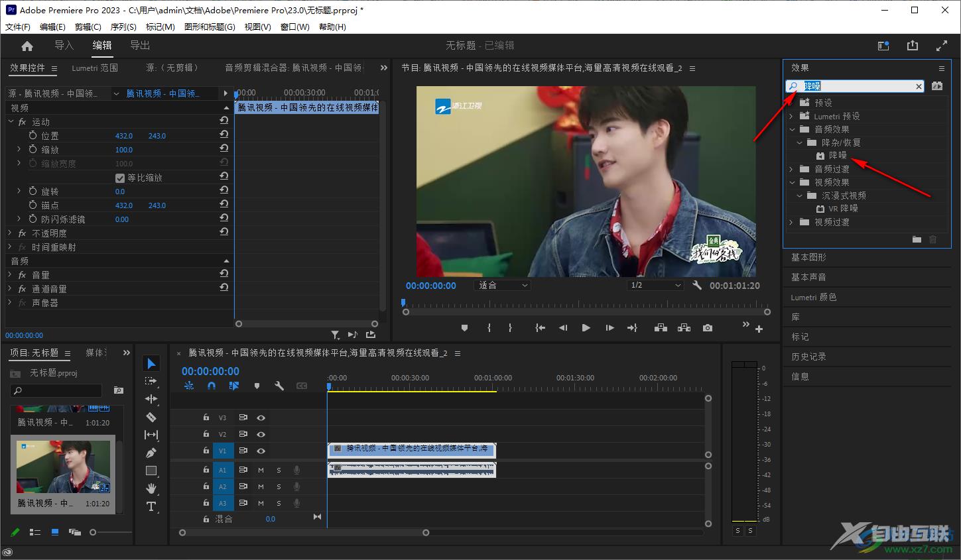Click new bin icon in Effects panel

(x=917, y=239)
